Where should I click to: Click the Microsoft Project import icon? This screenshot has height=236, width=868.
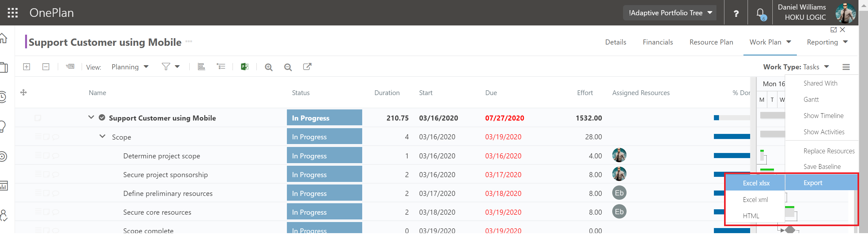coord(245,66)
